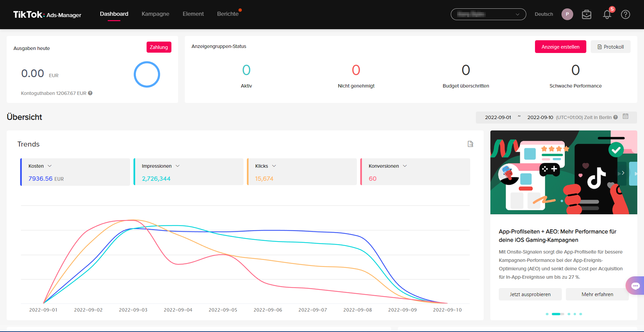Click Mehr erfahren button
Viewport: 644px width, 332px height.
597,294
